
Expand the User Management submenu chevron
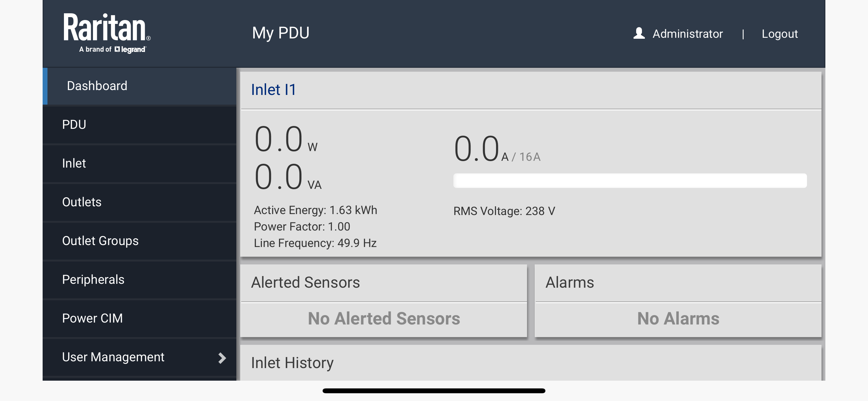click(222, 357)
